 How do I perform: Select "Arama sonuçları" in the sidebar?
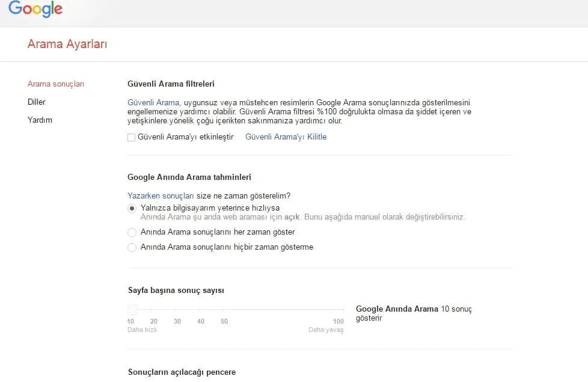[x=56, y=84]
